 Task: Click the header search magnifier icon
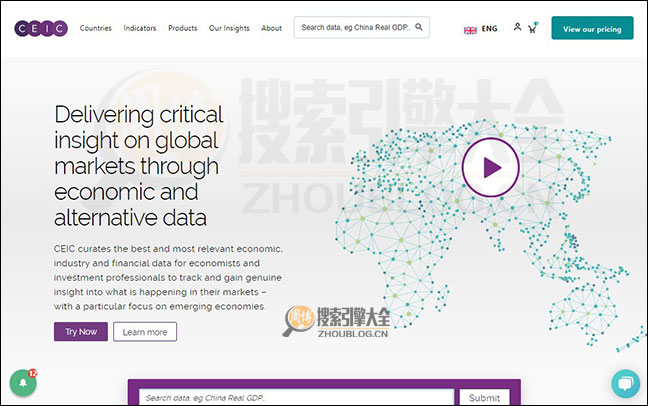click(x=419, y=27)
